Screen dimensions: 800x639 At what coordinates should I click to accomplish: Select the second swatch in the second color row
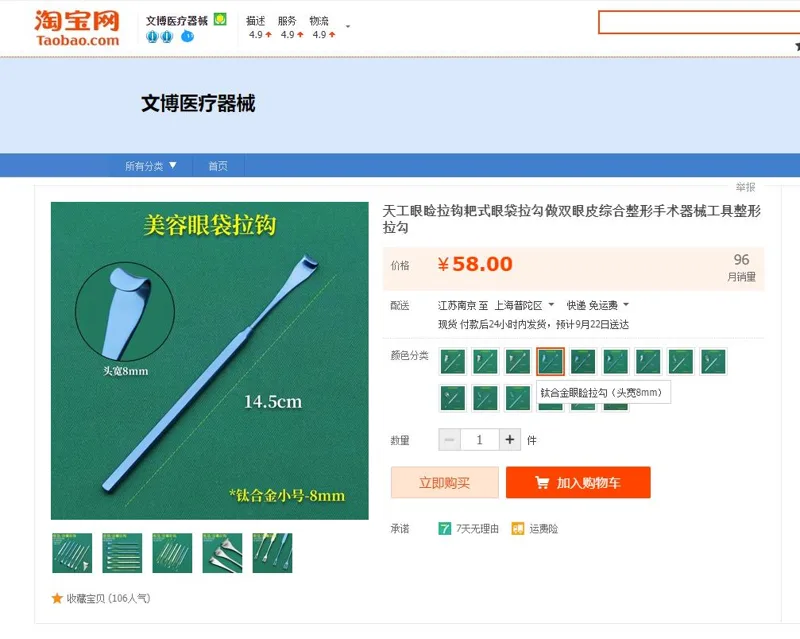coord(485,398)
